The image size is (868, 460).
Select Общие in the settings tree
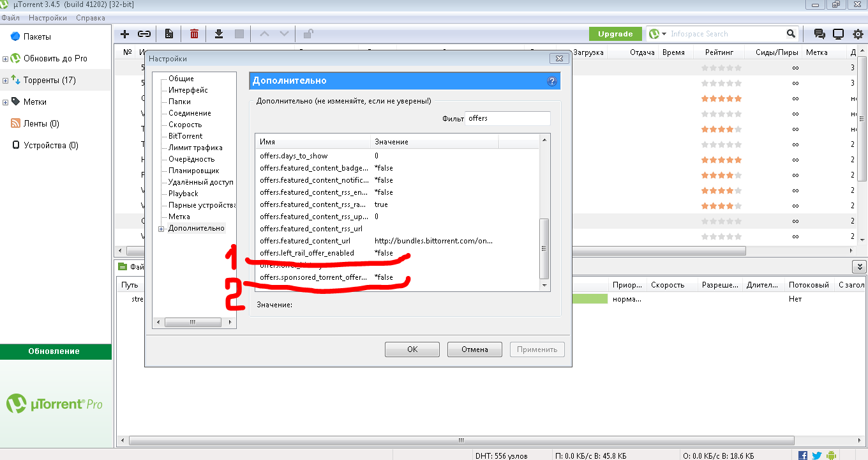click(181, 79)
